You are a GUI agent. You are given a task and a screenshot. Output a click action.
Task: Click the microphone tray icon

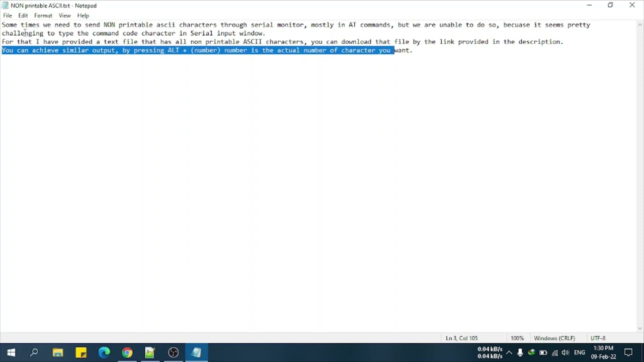pos(520,352)
